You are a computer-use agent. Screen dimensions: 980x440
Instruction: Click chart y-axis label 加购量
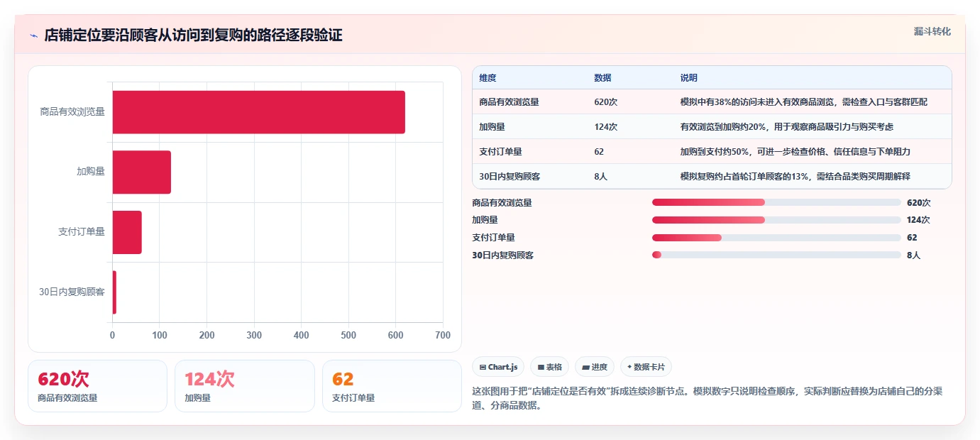point(91,171)
